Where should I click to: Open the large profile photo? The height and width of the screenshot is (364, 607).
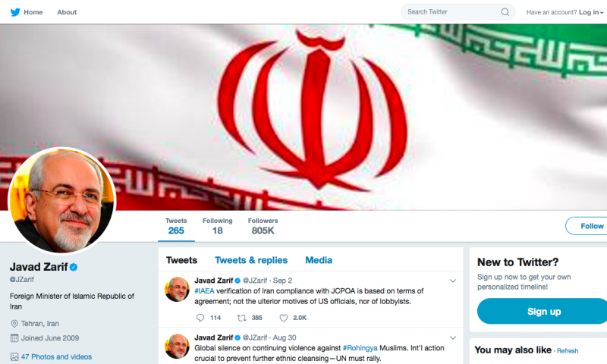coord(62,201)
